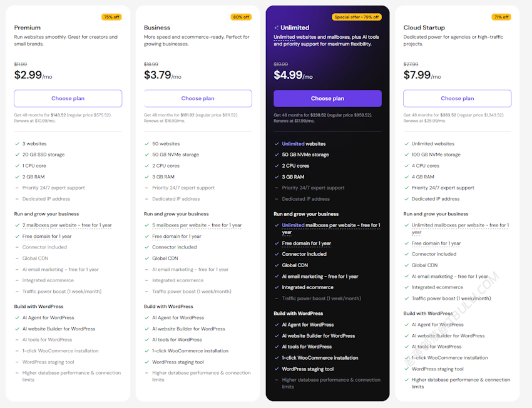
Task: Click checkmark next to Global CDN in Unlimited
Action: (x=277, y=265)
